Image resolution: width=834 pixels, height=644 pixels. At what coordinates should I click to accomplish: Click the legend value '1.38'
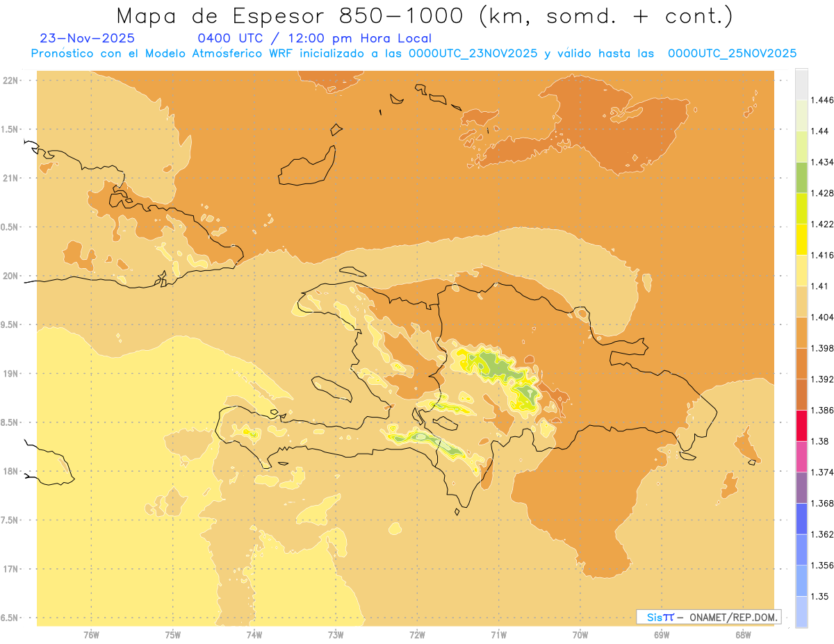(819, 441)
